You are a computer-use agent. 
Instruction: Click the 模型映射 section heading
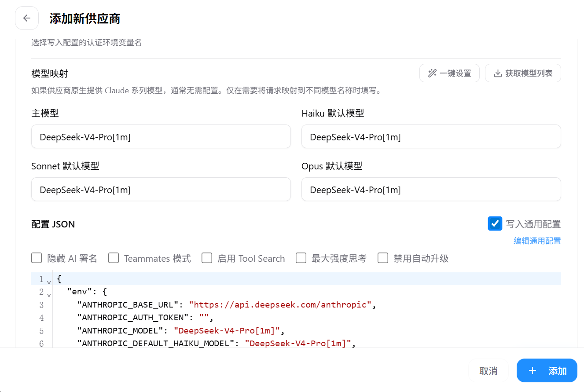tap(50, 73)
